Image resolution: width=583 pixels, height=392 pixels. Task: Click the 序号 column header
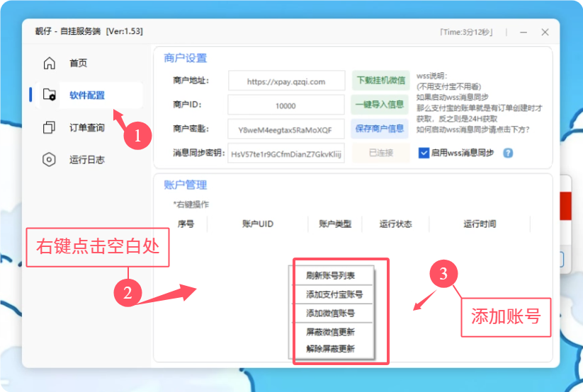tap(186, 224)
